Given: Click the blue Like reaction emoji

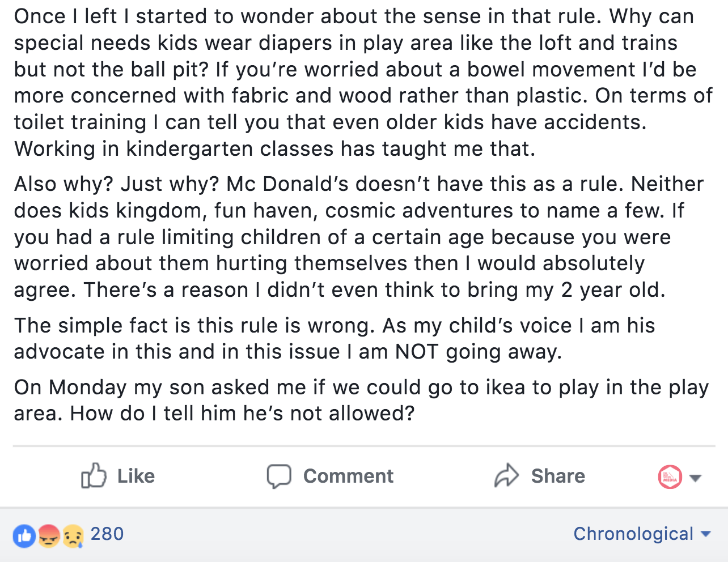Looking at the screenshot, I should (x=24, y=535).
